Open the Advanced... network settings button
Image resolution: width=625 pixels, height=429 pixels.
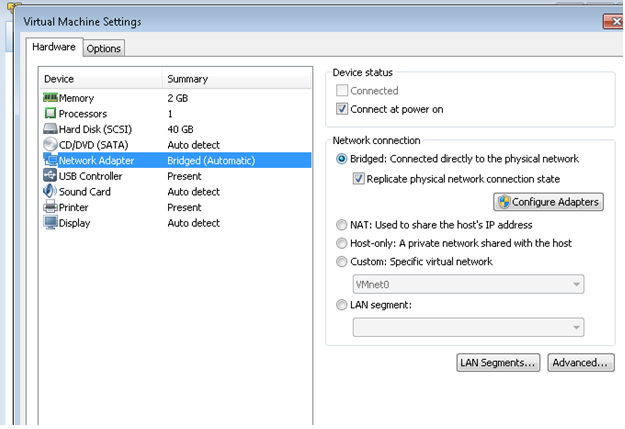[x=581, y=362]
